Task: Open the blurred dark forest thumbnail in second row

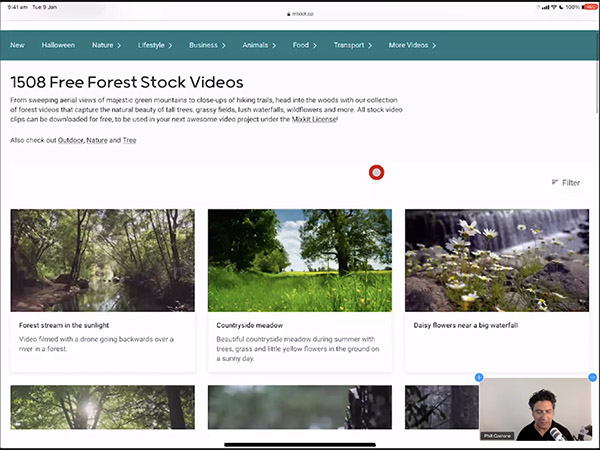Action: 300,407
